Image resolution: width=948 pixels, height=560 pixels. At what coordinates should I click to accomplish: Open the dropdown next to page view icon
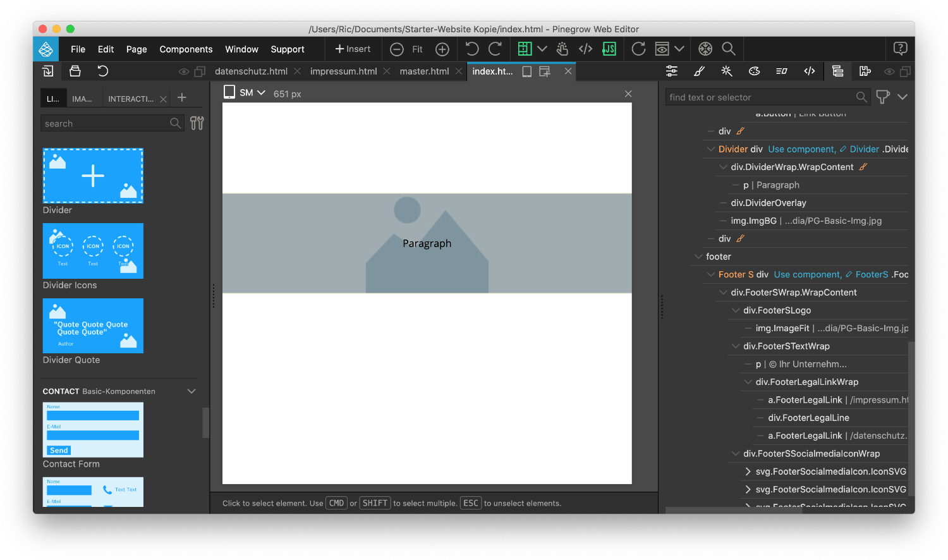pos(679,49)
